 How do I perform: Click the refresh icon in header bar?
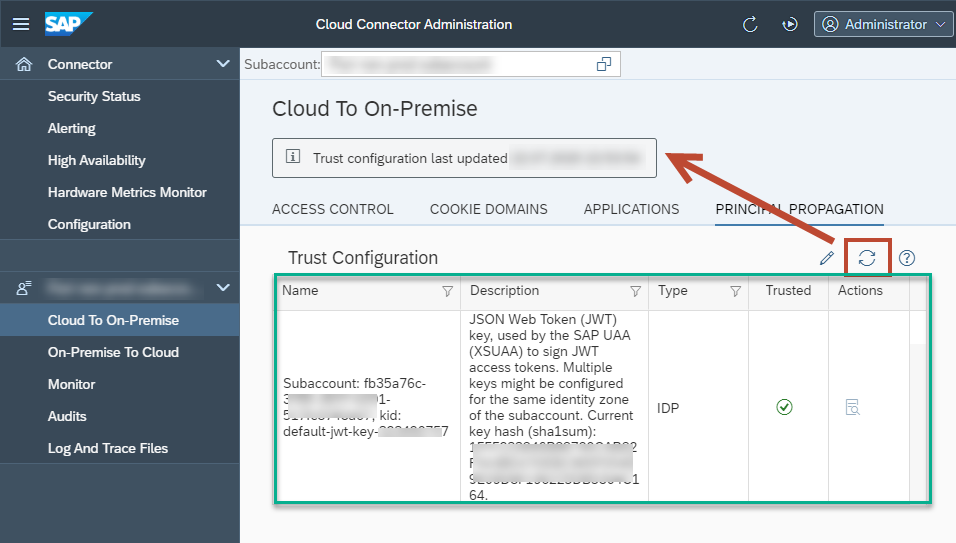click(750, 24)
